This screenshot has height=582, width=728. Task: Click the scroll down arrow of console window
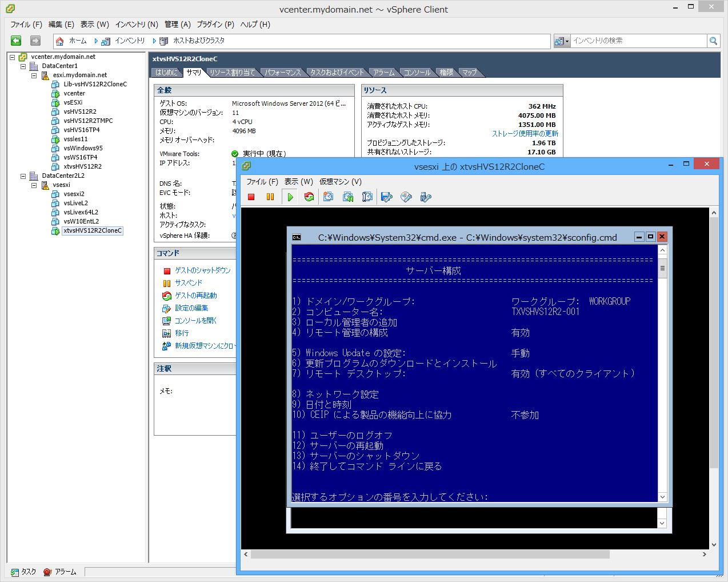(x=714, y=545)
